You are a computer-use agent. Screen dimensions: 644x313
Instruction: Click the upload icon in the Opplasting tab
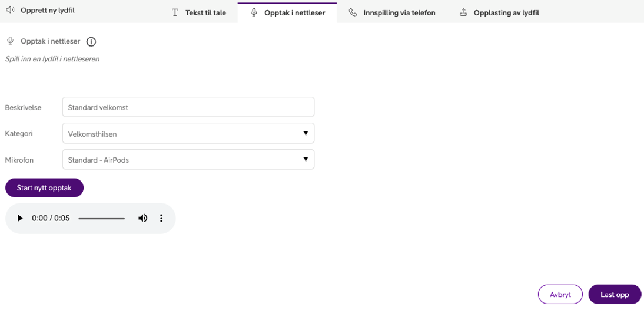click(x=463, y=12)
